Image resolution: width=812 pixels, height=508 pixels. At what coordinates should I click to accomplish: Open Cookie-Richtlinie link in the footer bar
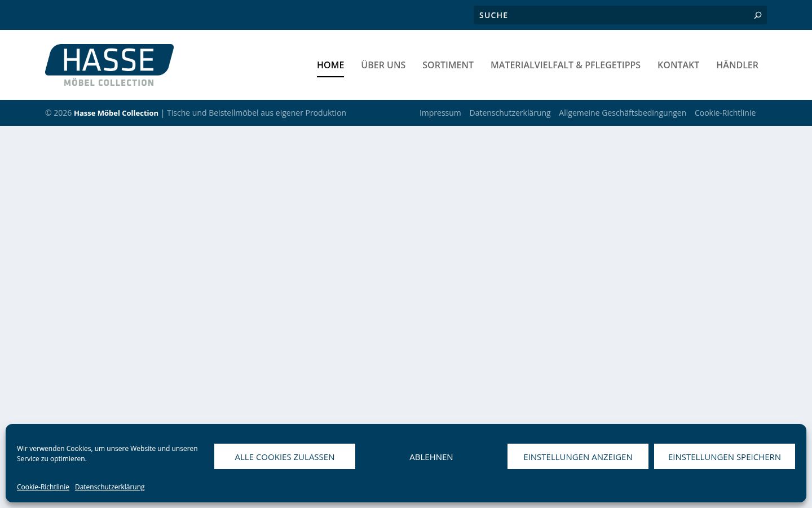coord(725,113)
